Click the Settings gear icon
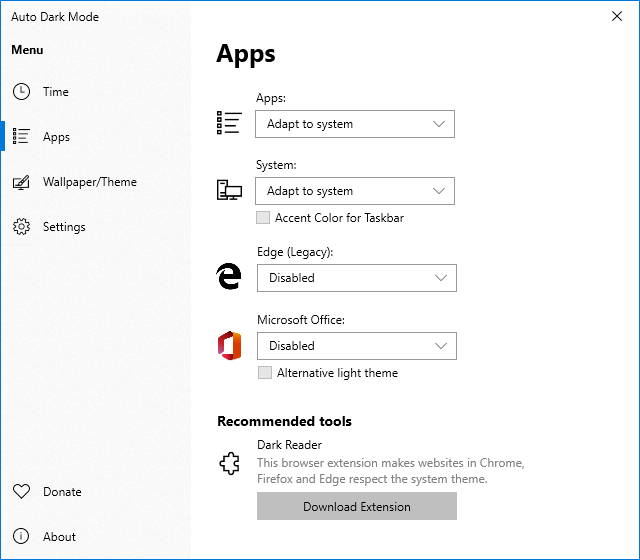The image size is (640, 560). (x=21, y=227)
